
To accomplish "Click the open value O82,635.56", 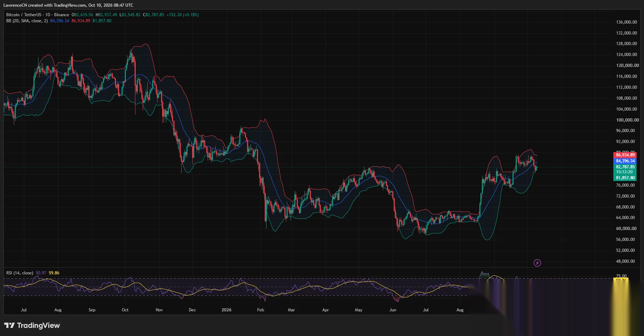I will pyautogui.click(x=82, y=15).
